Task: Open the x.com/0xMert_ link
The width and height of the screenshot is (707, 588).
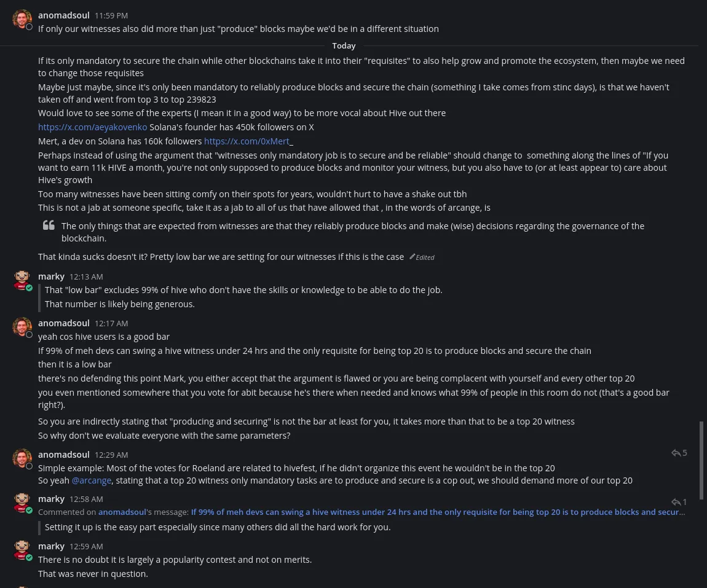Action: 247,141
